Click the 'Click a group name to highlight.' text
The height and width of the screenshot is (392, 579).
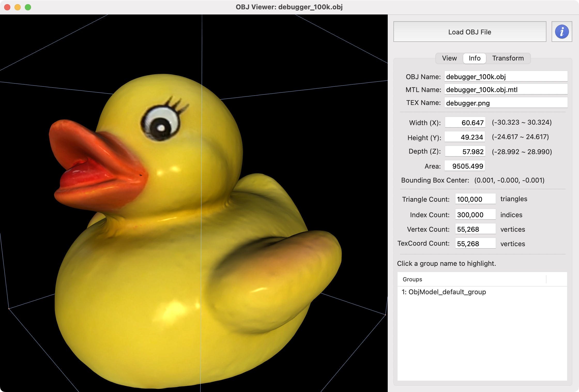point(446,263)
